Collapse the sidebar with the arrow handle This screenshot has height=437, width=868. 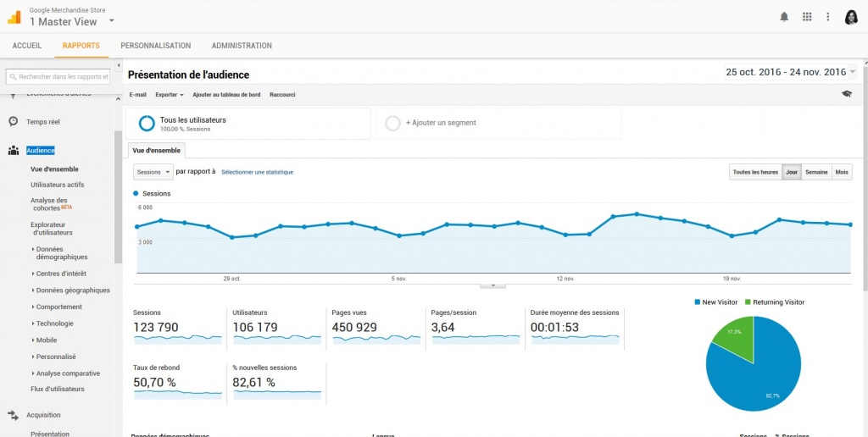click(119, 65)
